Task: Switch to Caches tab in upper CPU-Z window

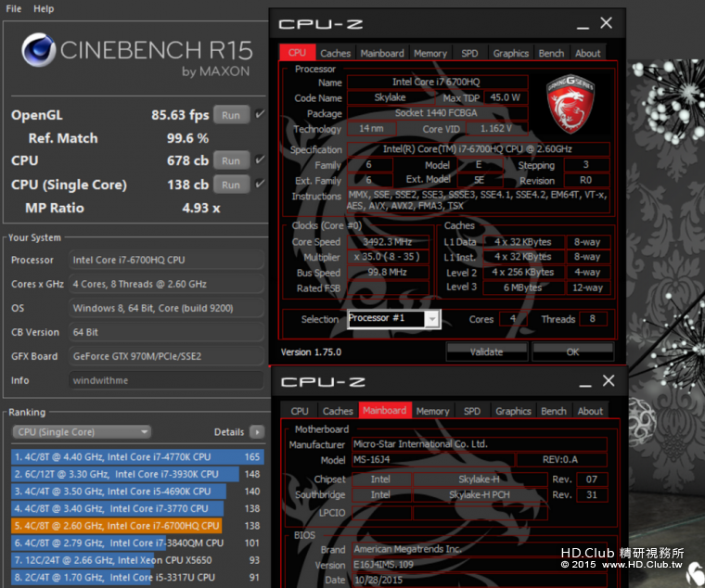Action: (x=336, y=53)
